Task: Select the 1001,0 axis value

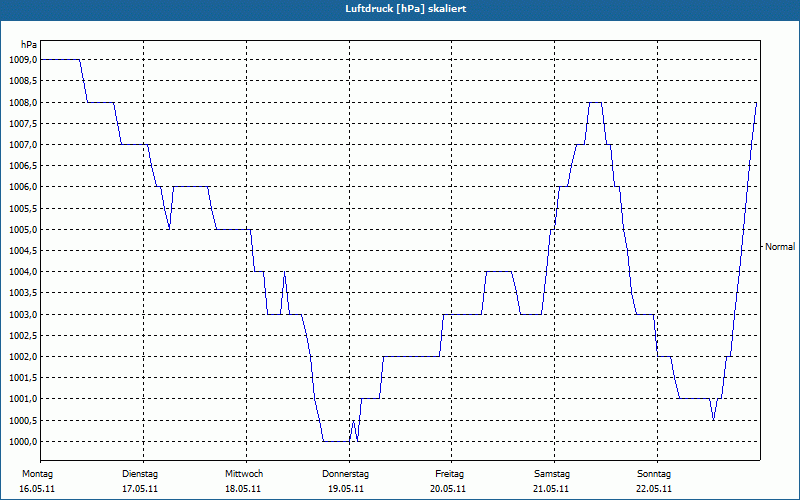Action: click(x=23, y=399)
